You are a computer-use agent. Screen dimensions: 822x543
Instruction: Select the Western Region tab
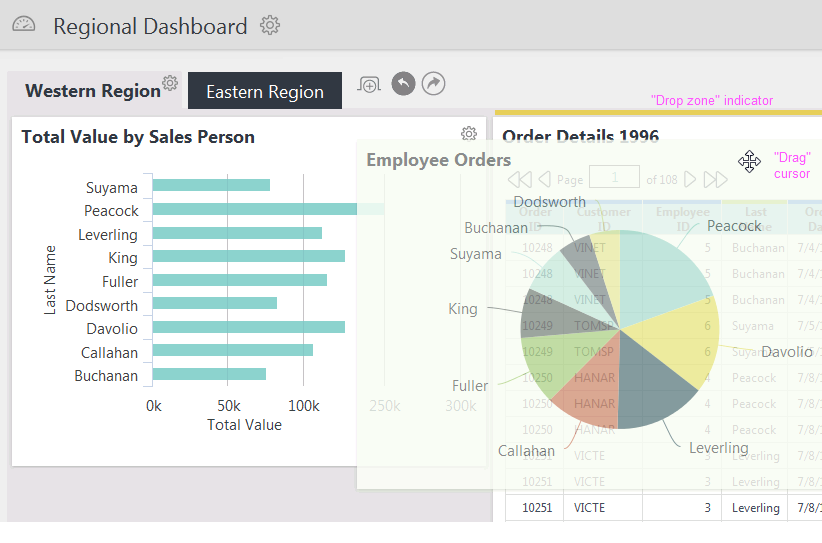(x=93, y=91)
